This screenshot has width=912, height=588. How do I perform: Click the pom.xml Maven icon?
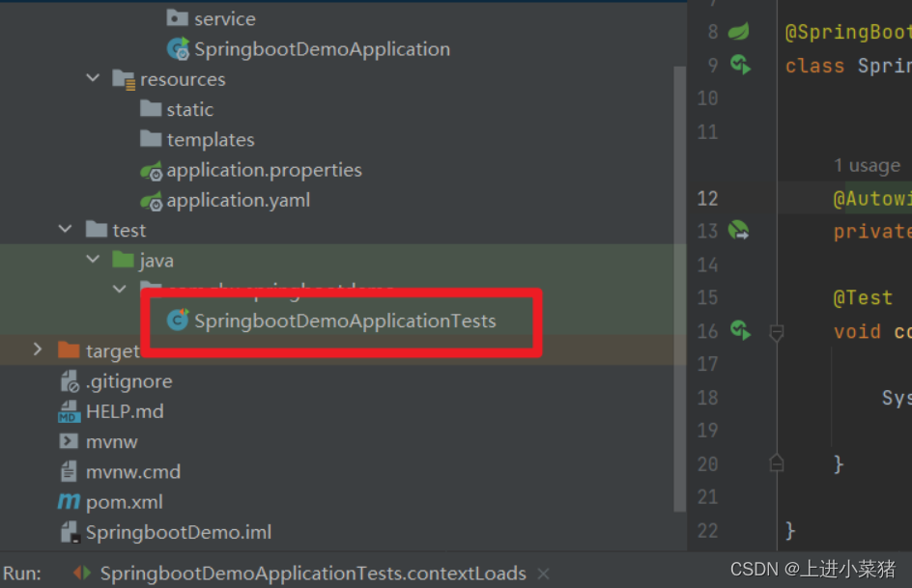click(69, 502)
